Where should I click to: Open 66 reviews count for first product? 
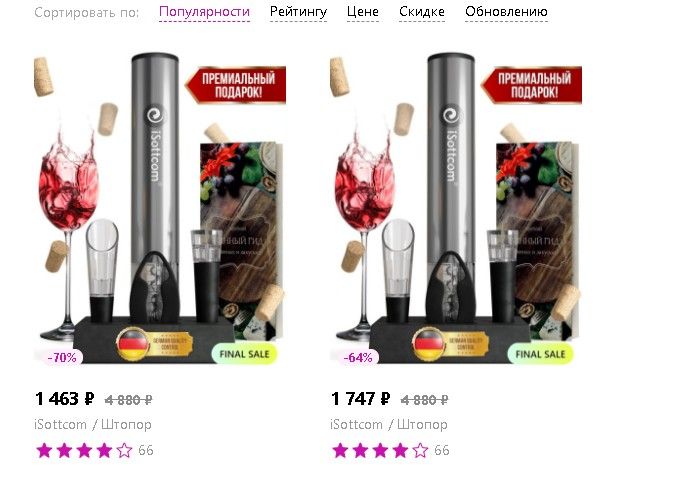point(146,451)
